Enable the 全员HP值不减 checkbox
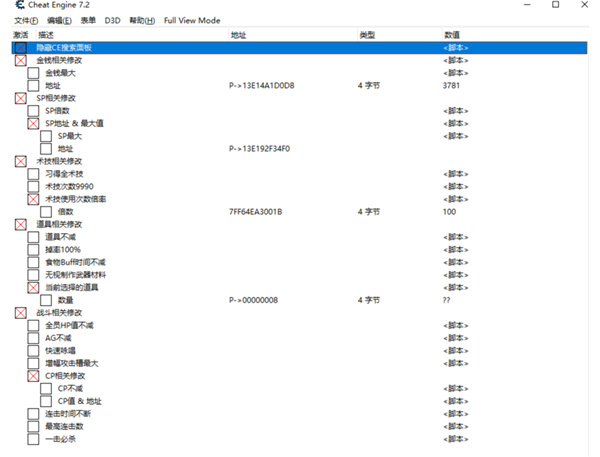This screenshot has width=600, height=457. (33, 325)
